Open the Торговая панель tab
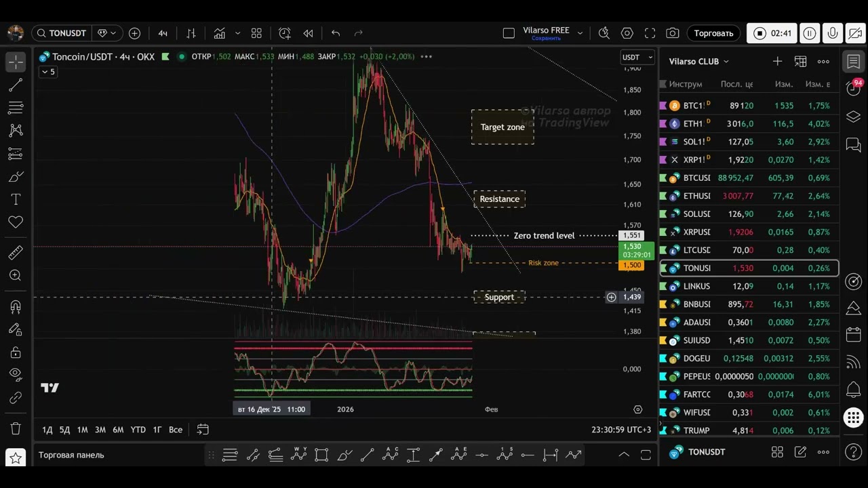Screen dimensions: 868x488 [x=71, y=455]
